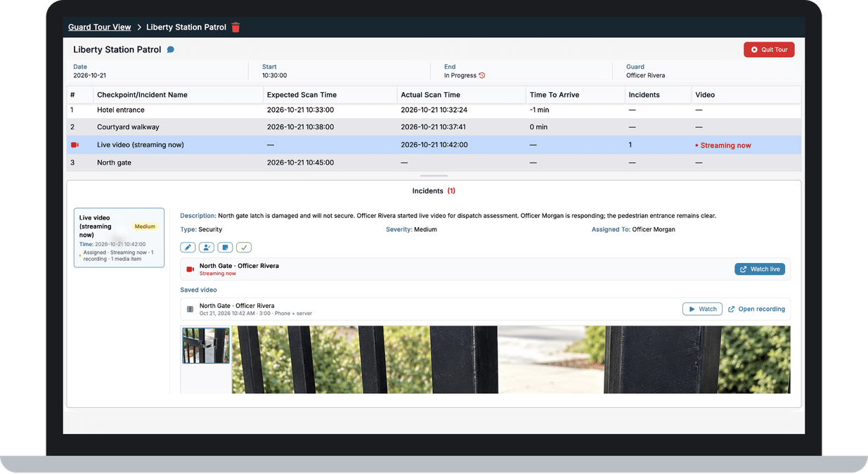Select the Courtyard walkway checkpoint row
The width and height of the screenshot is (868, 474).
coord(434,127)
